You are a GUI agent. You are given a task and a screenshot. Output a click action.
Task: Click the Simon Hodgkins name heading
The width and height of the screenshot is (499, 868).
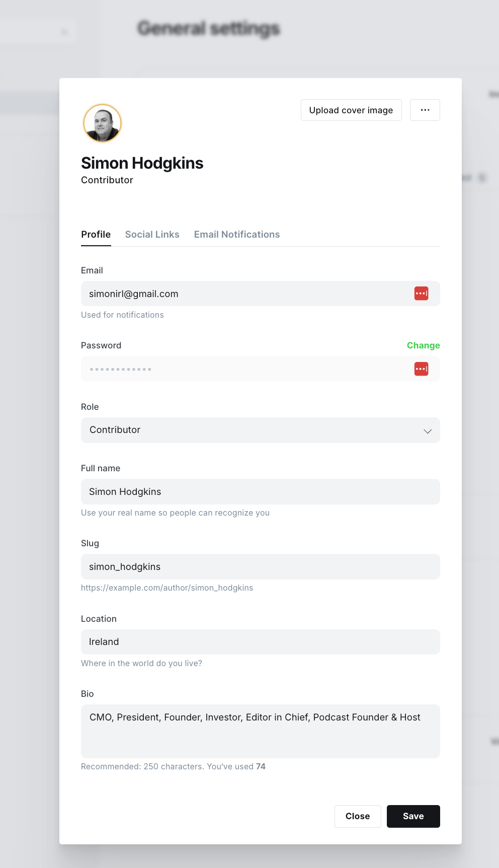(x=142, y=163)
